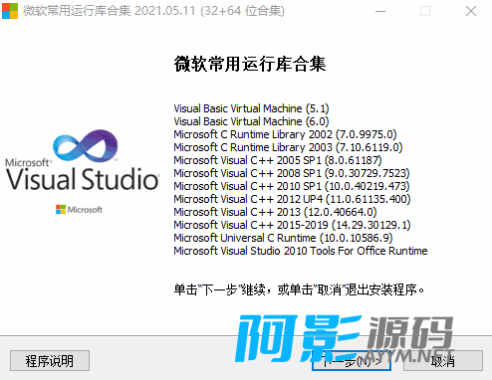Image resolution: width=492 pixels, height=380 pixels.
Task: Click the Visual Studio infinity logo
Action: [85, 146]
